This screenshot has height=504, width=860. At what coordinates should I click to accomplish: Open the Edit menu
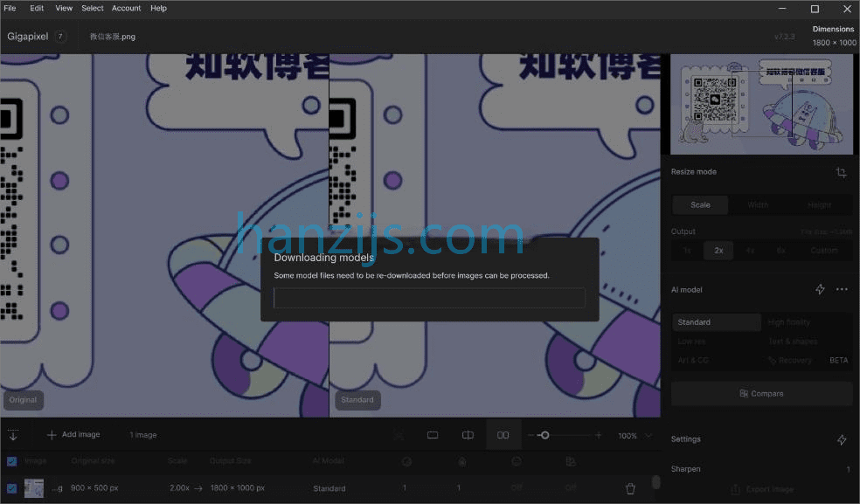(x=37, y=8)
